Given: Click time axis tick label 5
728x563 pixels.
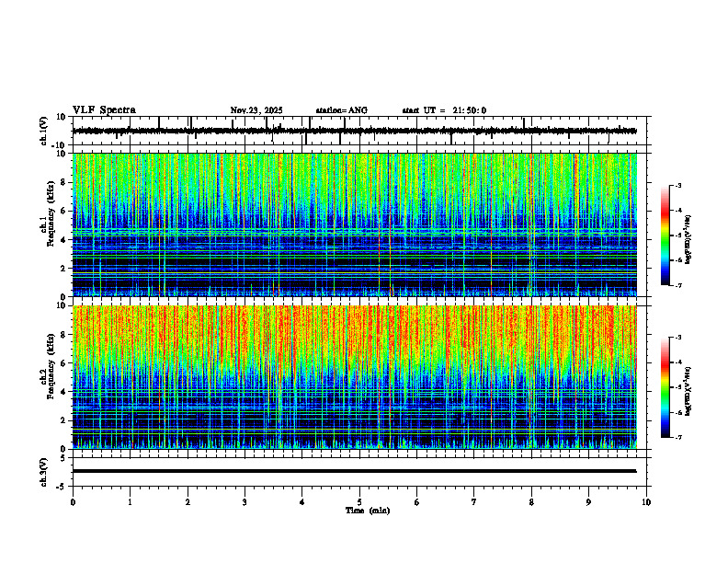Looking at the screenshot, I should pyautogui.click(x=359, y=502).
